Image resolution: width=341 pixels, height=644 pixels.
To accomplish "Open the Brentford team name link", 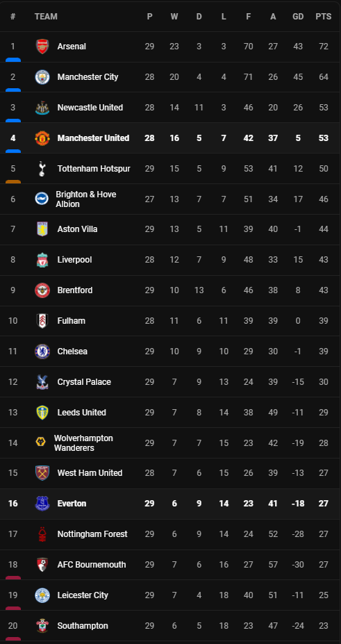I will click(x=75, y=290).
